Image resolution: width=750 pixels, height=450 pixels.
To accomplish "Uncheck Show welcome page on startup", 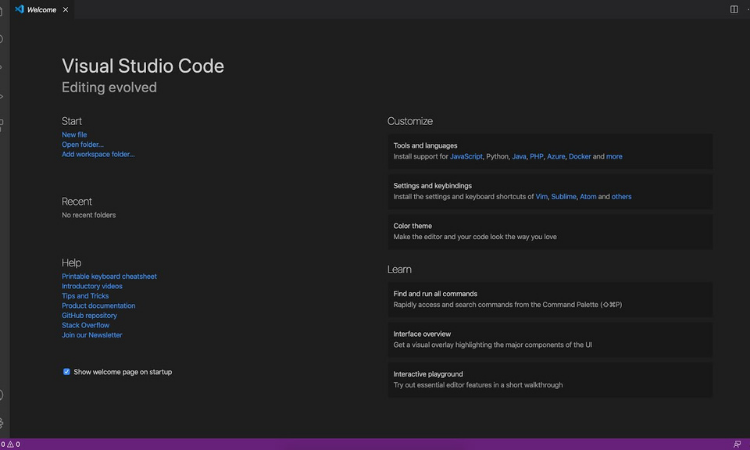I will pos(66,372).
